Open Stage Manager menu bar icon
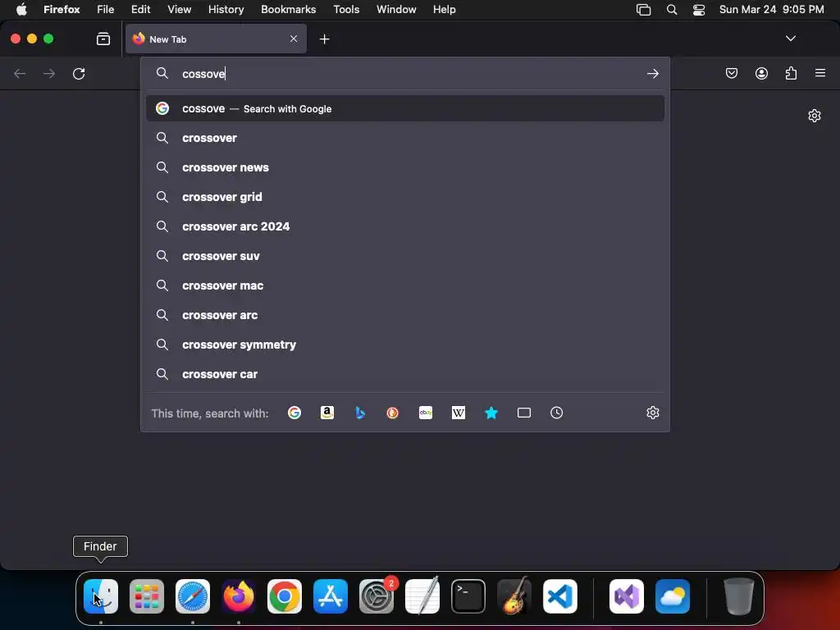This screenshot has height=630, width=840. pos(643,10)
